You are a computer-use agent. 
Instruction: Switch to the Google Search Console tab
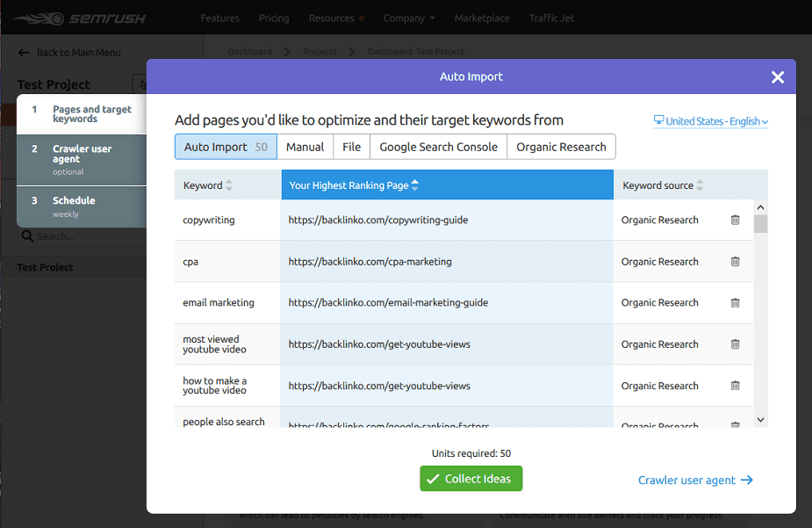coord(438,147)
